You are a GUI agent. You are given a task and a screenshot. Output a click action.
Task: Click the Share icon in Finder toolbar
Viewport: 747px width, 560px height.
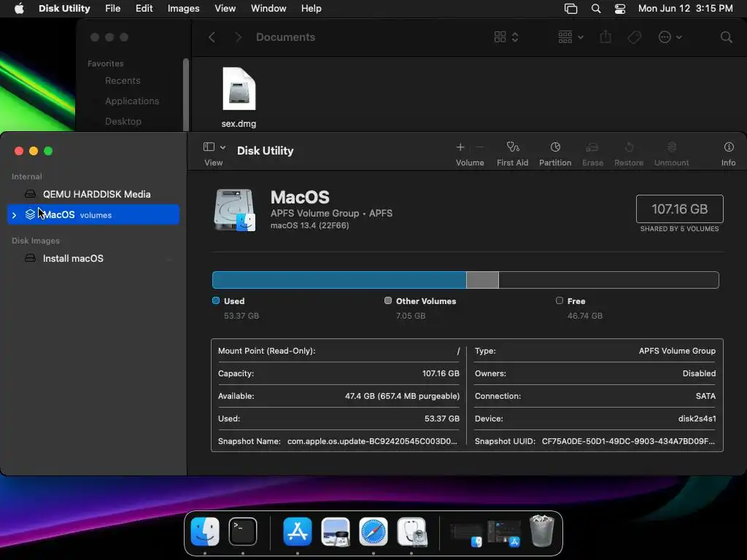coord(605,36)
